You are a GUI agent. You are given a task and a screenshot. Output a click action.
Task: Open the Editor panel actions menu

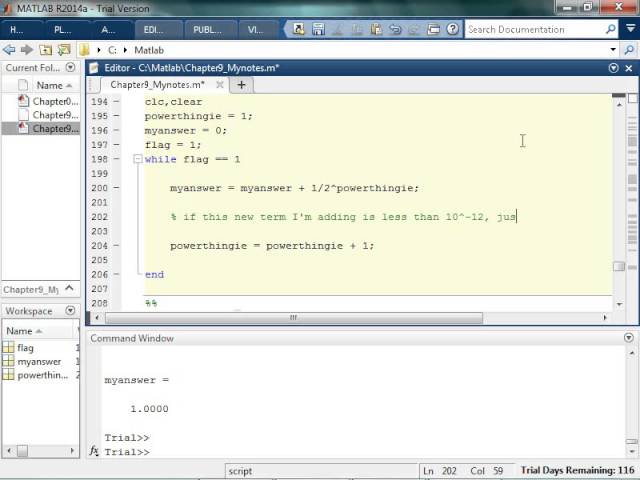pos(613,68)
